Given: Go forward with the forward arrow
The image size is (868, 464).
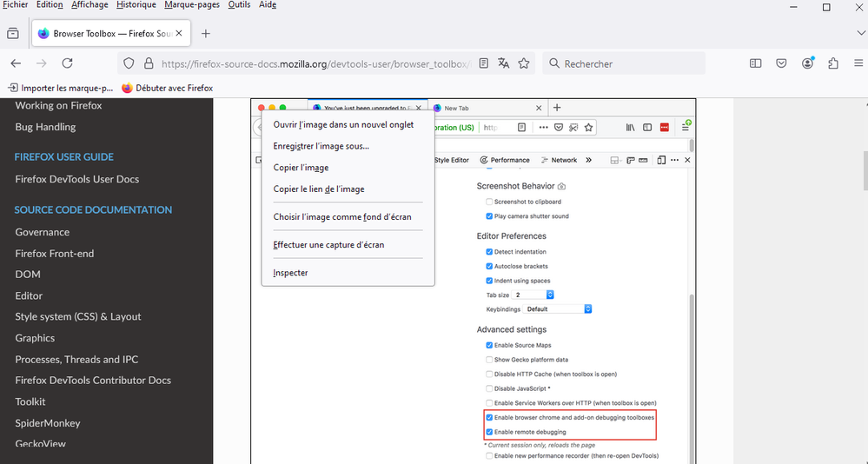Looking at the screenshot, I should pos(42,63).
